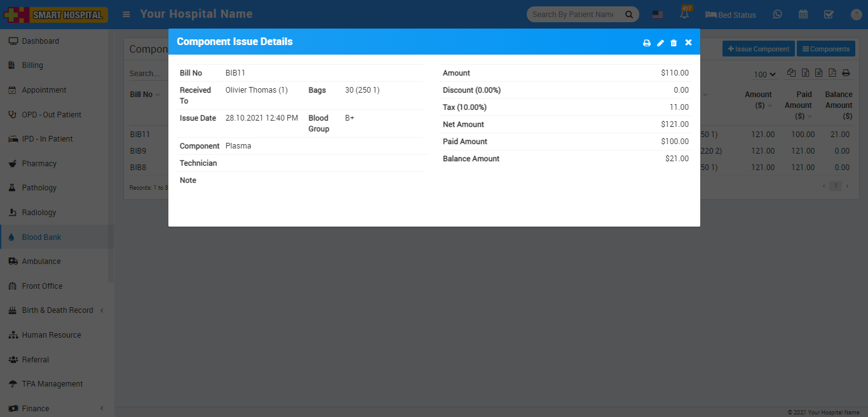Close the Component Issue Details dialog
This screenshot has height=417, width=868.
688,43
